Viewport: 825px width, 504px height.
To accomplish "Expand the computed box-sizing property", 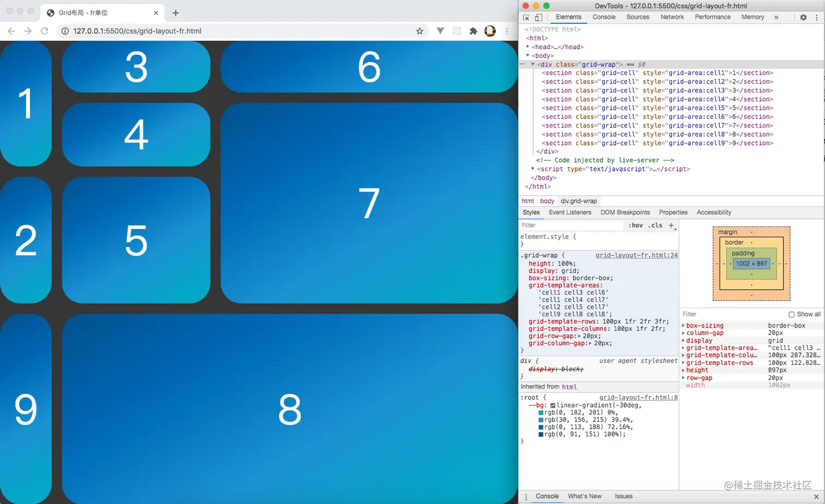I will [x=683, y=326].
